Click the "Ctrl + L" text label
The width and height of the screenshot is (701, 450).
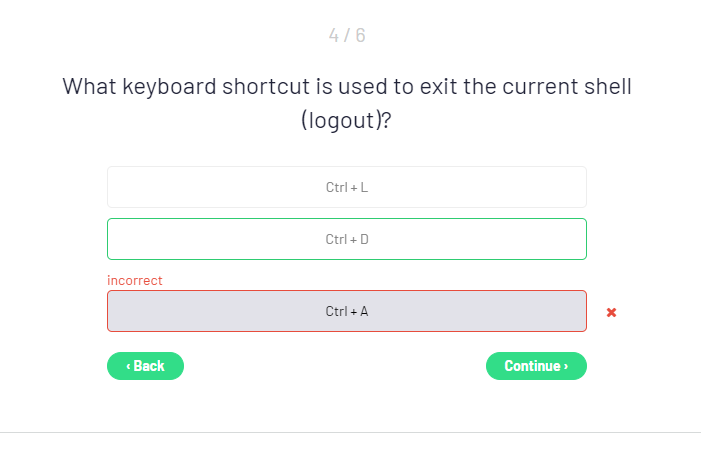[x=347, y=187]
